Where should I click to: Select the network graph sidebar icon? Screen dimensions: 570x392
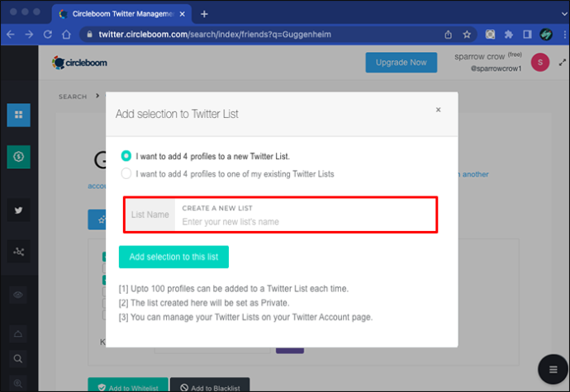click(18, 252)
